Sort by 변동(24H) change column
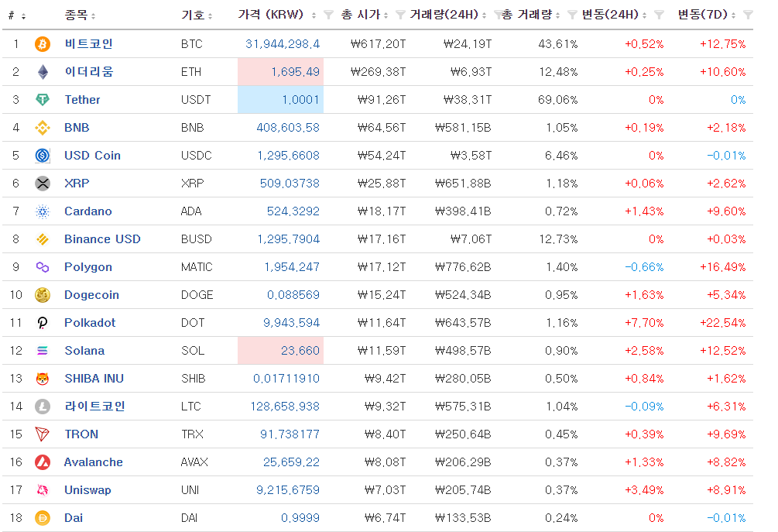The width and height of the screenshot is (778, 532). [645, 16]
